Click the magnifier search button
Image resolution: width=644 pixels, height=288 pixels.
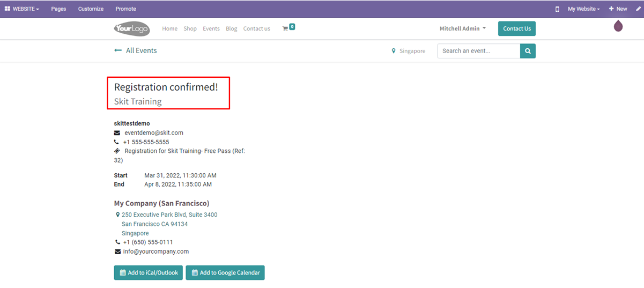point(528,51)
